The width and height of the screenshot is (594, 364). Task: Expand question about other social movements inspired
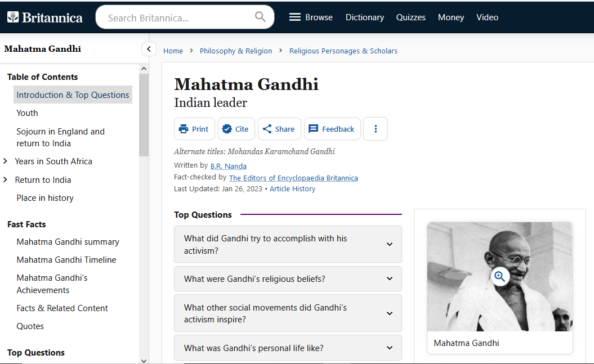pos(288,313)
